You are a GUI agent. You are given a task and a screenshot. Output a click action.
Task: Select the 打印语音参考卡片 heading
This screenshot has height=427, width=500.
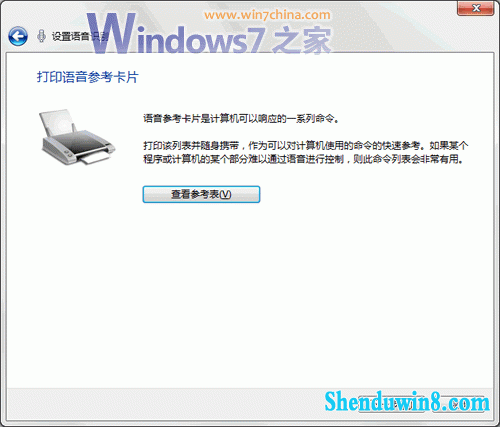coord(88,77)
